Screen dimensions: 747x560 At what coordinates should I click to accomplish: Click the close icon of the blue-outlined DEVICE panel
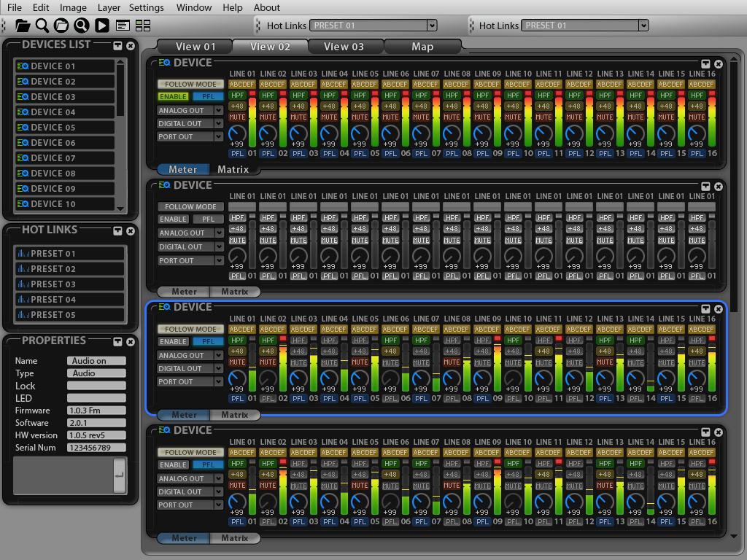(719, 309)
